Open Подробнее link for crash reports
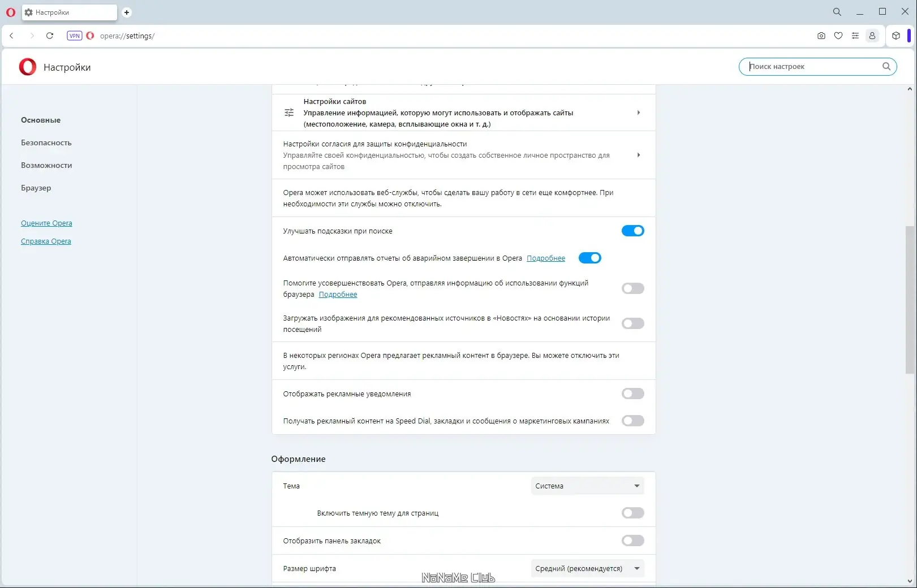This screenshot has height=588, width=917. click(x=546, y=258)
